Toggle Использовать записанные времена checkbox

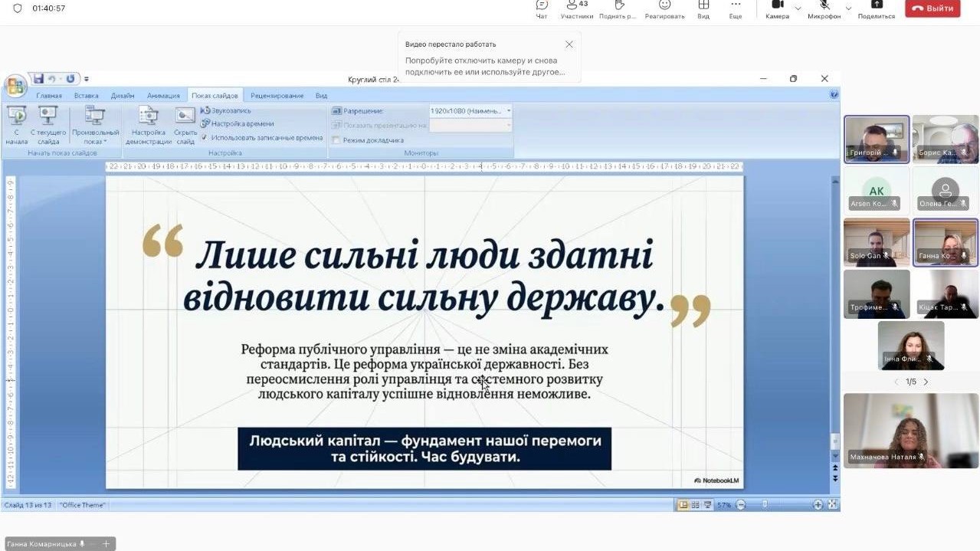click(x=204, y=138)
